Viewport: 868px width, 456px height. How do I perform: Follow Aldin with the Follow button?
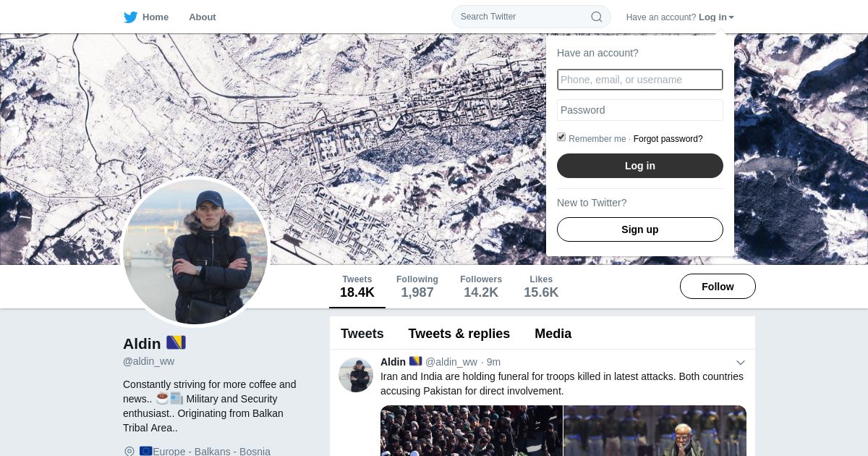point(718,287)
